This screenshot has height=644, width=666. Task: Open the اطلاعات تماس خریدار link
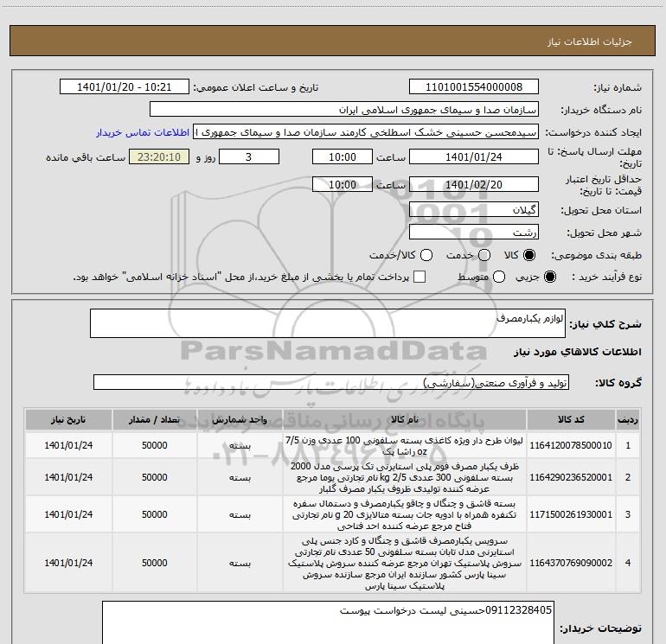coord(143,132)
